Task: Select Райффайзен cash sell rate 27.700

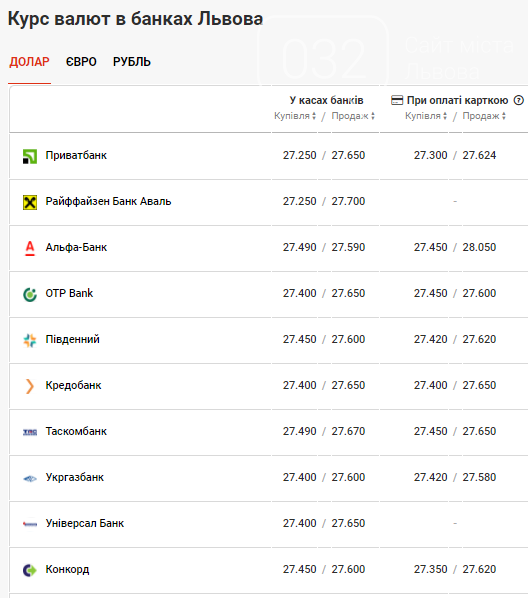Action: point(348,201)
